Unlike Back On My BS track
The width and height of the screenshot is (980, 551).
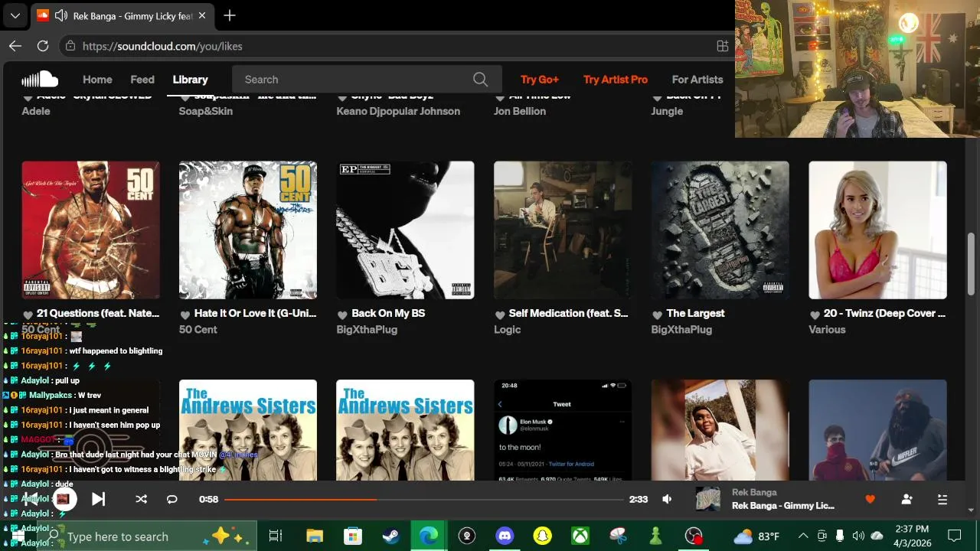(342, 315)
